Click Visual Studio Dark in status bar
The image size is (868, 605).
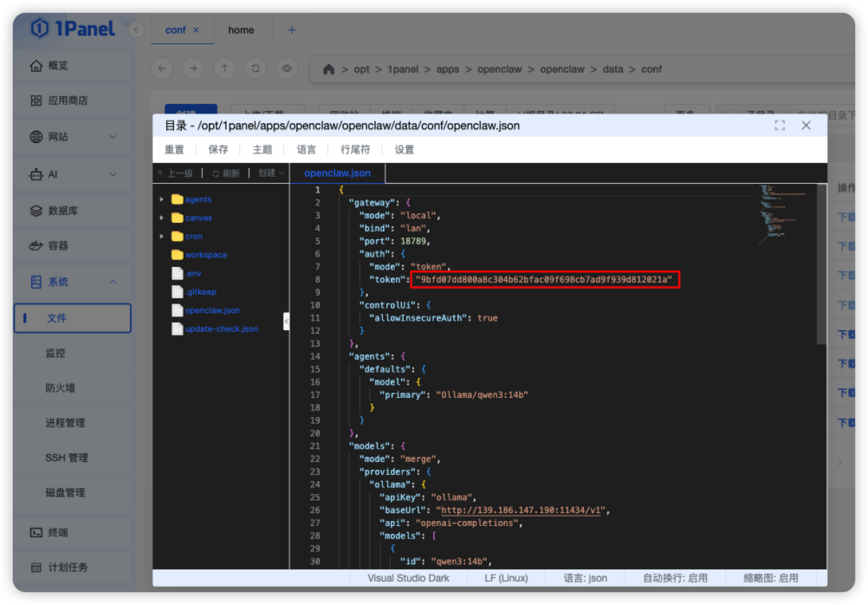409,578
